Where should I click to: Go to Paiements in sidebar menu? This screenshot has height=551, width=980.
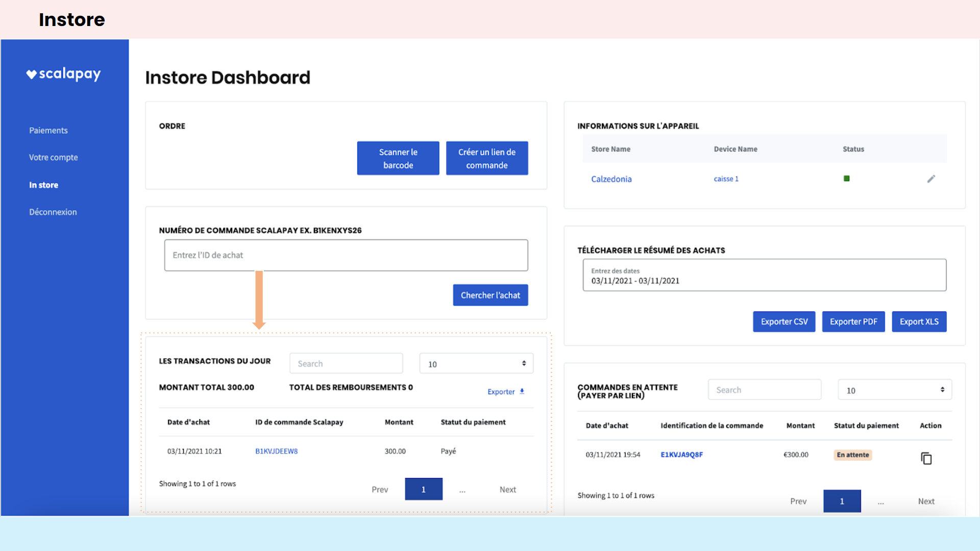[x=48, y=131]
